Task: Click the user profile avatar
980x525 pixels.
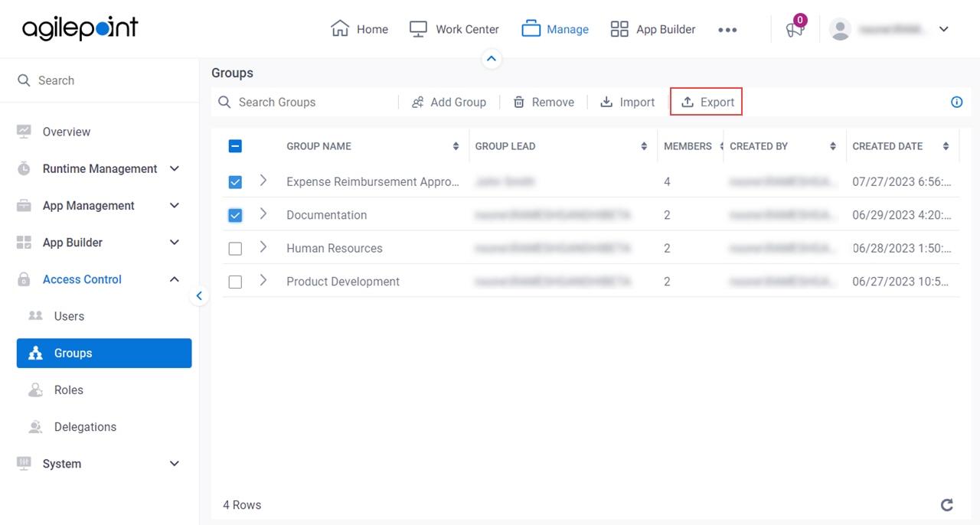Action: point(841,29)
